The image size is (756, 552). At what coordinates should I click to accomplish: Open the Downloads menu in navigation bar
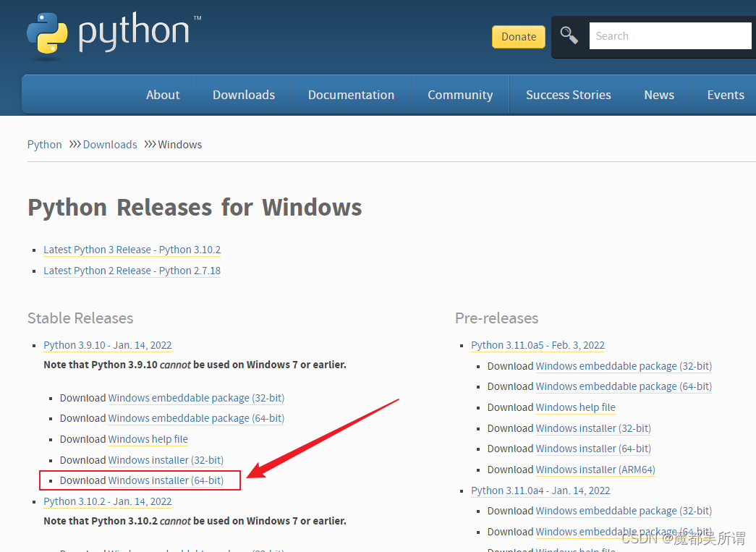click(x=244, y=95)
